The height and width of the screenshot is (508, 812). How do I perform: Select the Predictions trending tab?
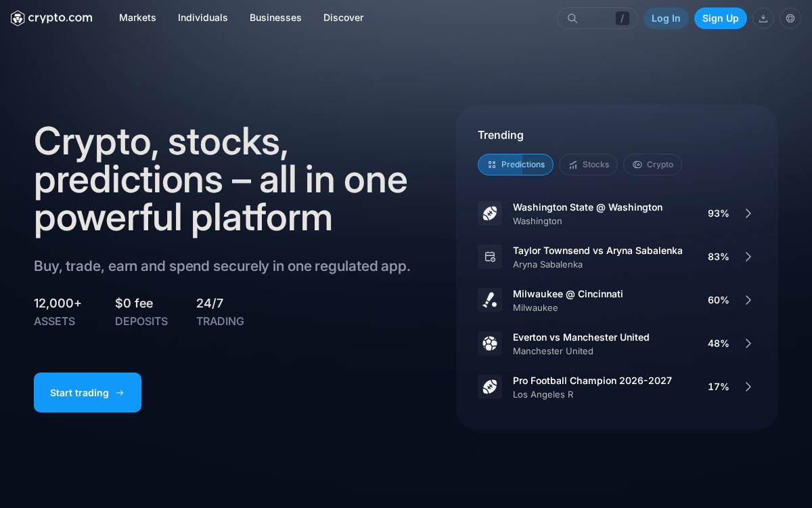516,165
